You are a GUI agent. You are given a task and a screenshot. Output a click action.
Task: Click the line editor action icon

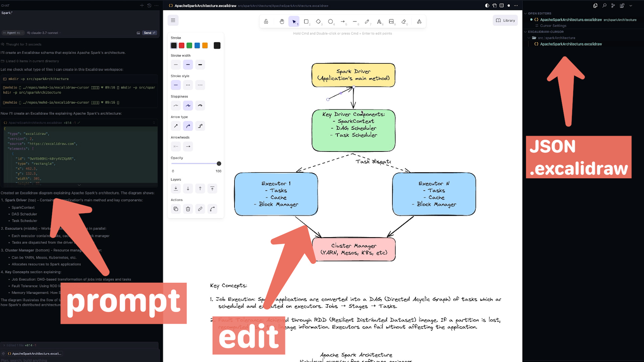pyautogui.click(x=212, y=209)
